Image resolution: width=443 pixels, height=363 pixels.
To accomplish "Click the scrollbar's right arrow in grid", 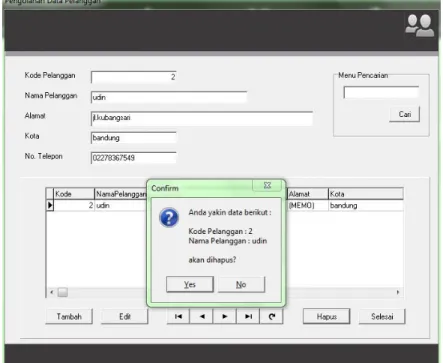I will (x=398, y=292).
